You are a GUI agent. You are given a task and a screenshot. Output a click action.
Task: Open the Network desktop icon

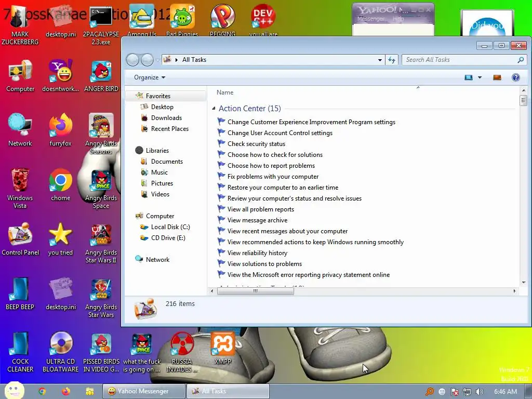pyautogui.click(x=20, y=130)
